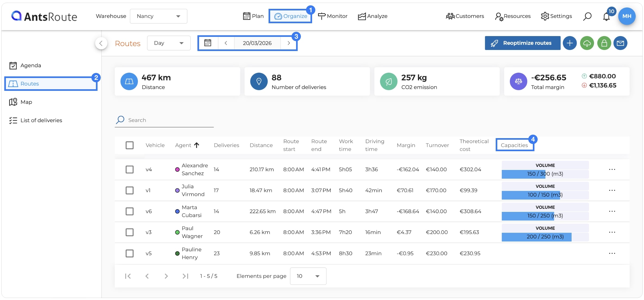644x300 pixels.
Task: Jump to first page of the table
Action: pyautogui.click(x=128, y=276)
